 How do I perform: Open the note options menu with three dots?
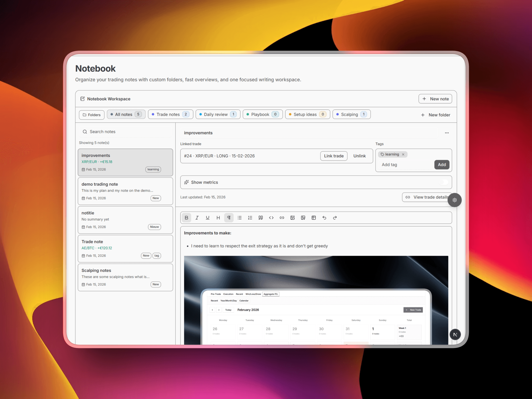click(447, 133)
